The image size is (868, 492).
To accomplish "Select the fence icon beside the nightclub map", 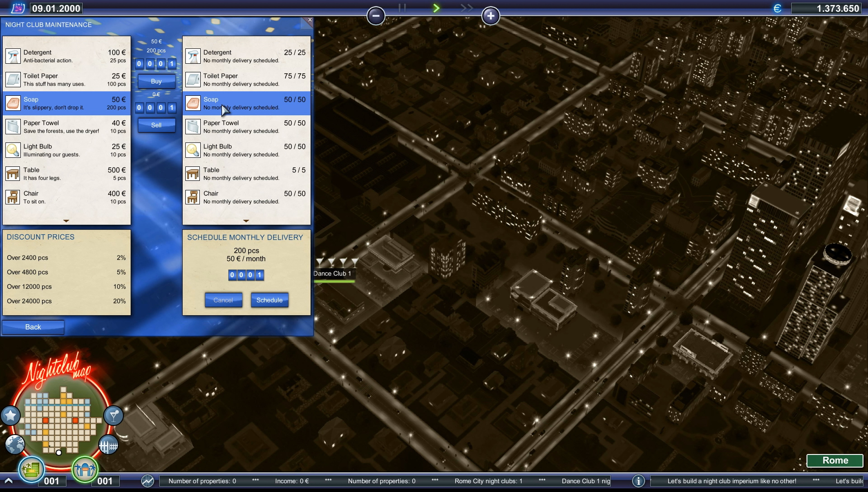I will coord(108,445).
